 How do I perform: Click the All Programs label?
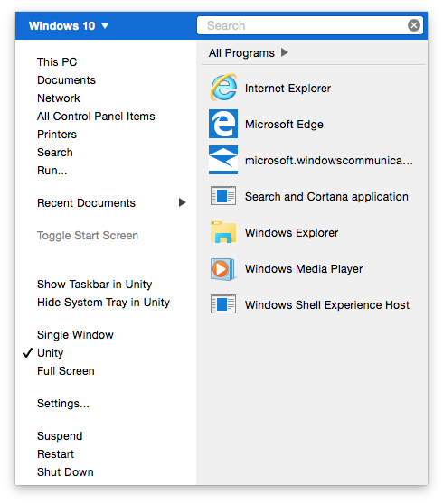pyautogui.click(x=241, y=52)
